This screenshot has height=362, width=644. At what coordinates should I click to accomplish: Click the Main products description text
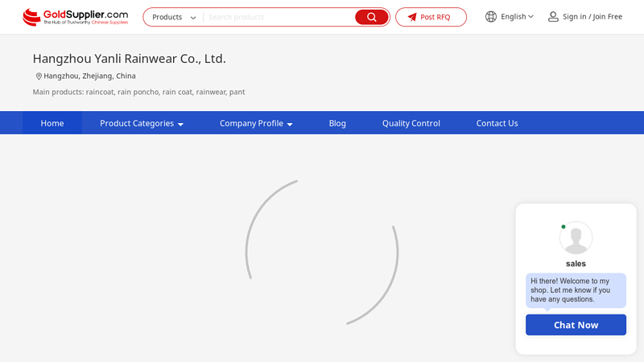click(138, 92)
